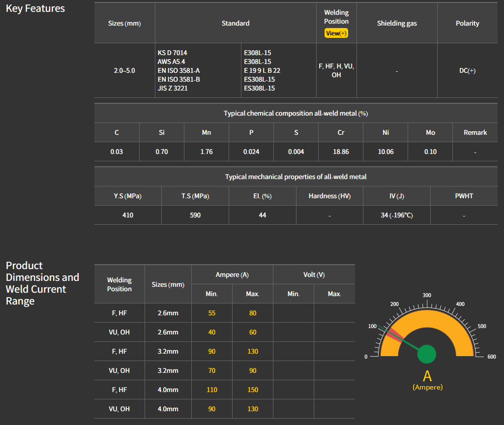Click the Shielding gas column header
This screenshot has height=425, width=504.
point(397,23)
